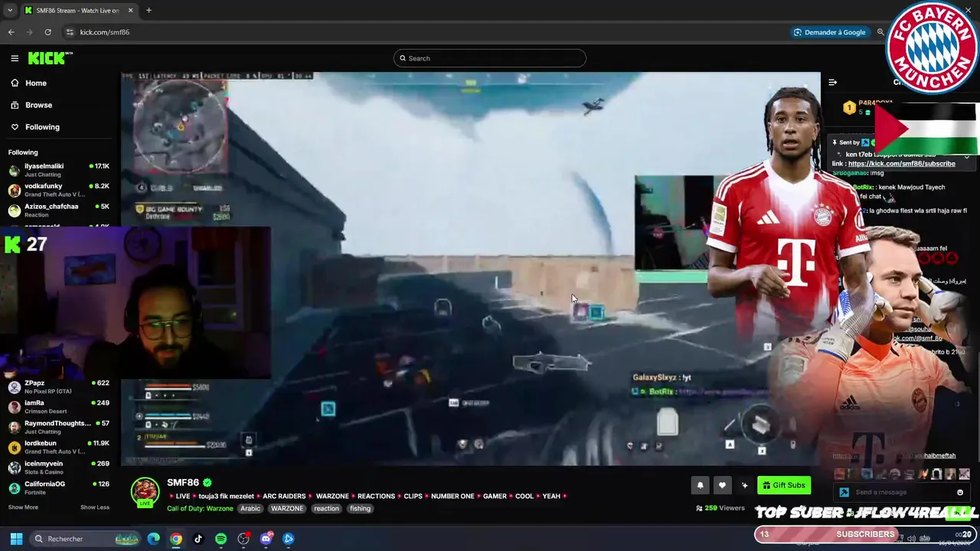
Task: Open the sparkle icon beside Gift Subs
Action: (x=744, y=485)
